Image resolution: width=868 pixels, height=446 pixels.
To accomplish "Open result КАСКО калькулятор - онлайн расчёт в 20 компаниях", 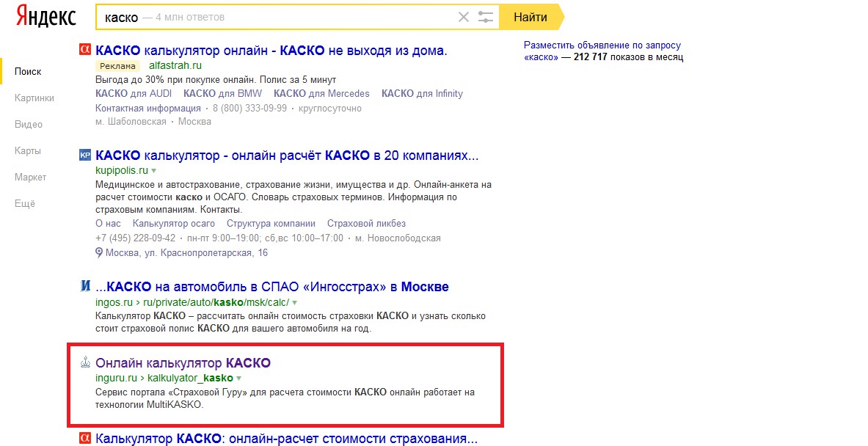I will point(287,156).
